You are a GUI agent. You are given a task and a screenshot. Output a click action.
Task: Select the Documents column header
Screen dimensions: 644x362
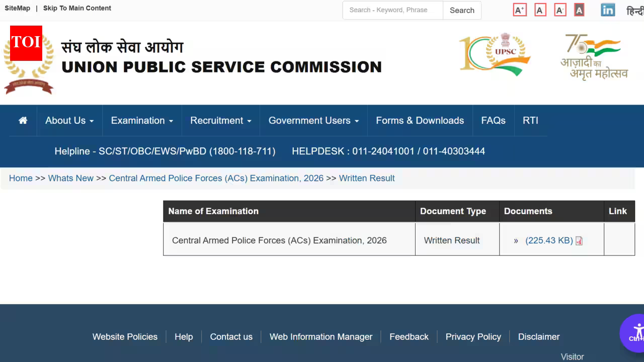[x=551, y=211]
